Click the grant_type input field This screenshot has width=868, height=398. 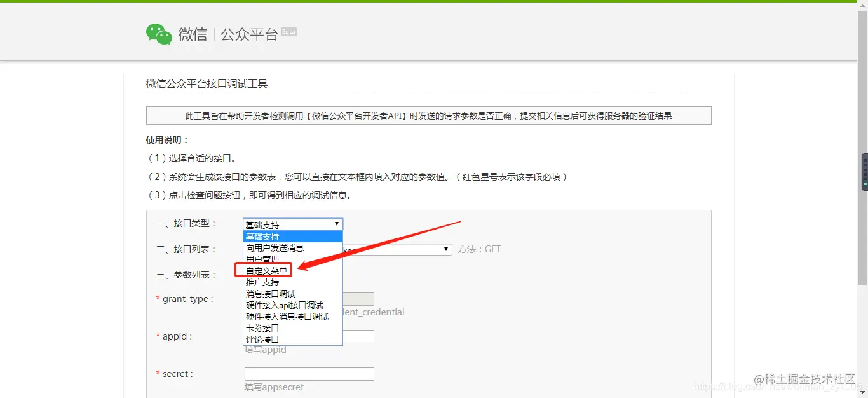[358, 299]
